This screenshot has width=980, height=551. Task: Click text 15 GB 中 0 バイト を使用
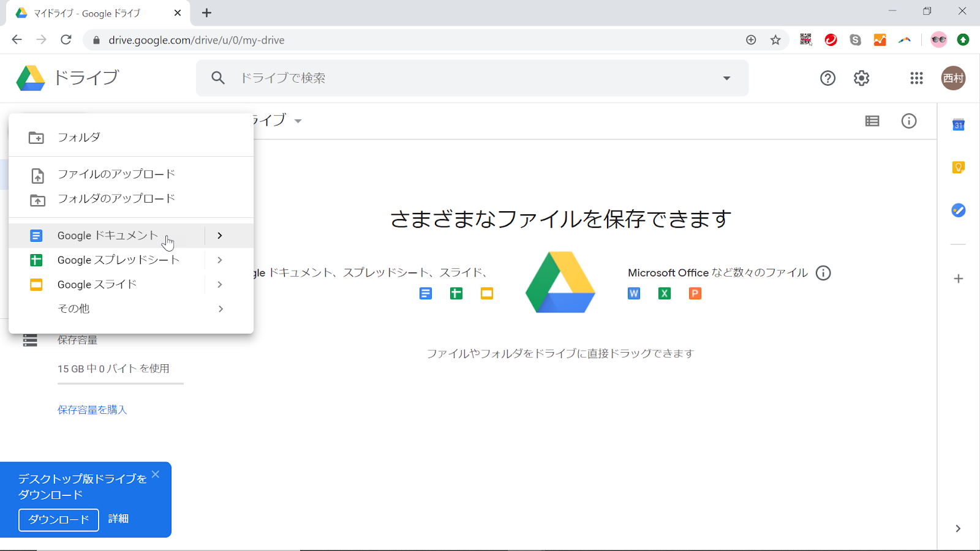[113, 369]
